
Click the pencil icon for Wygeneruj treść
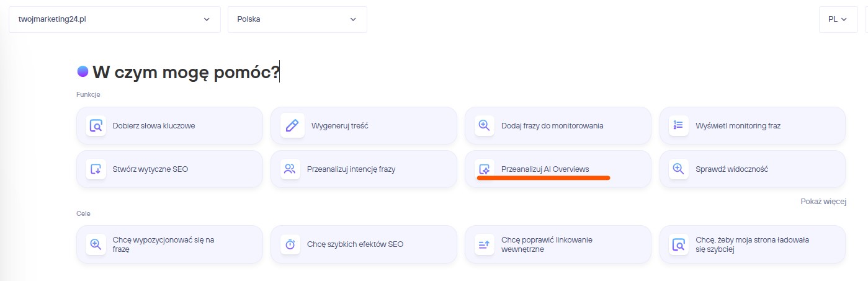(290, 125)
